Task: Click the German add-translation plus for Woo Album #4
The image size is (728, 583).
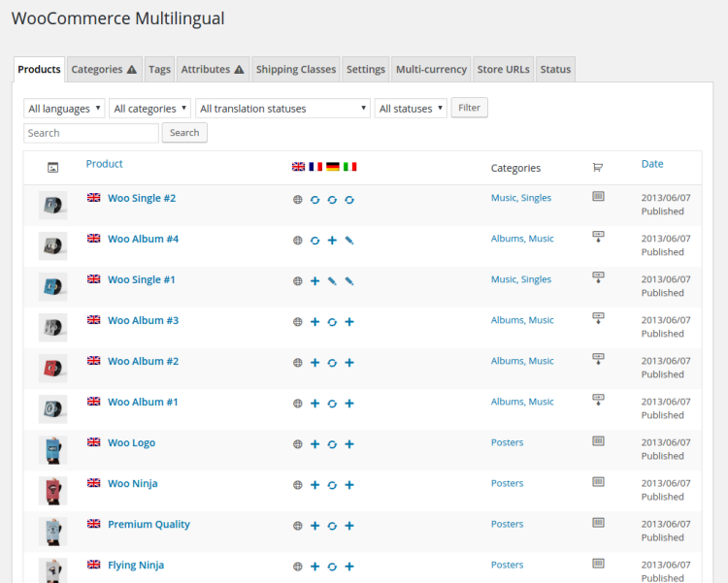Action: coord(332,240)
